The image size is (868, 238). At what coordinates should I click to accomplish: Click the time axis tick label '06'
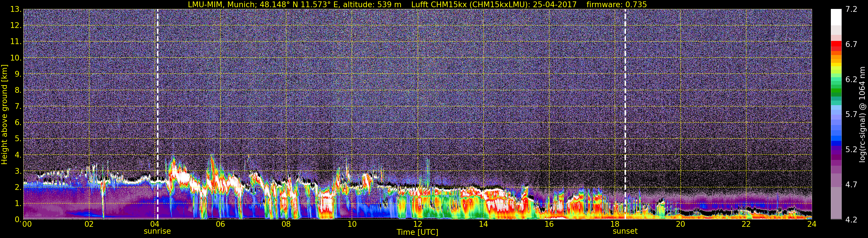tap(220, 224)
